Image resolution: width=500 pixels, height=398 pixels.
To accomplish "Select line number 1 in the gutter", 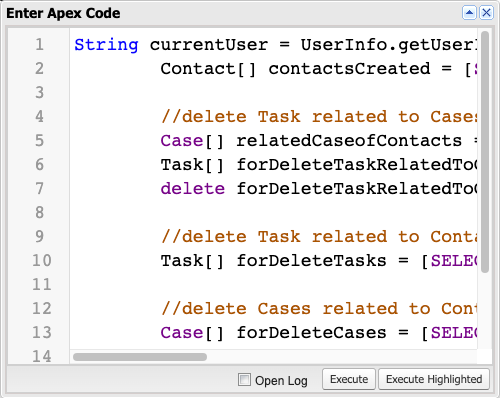I will tap(40, 44).
